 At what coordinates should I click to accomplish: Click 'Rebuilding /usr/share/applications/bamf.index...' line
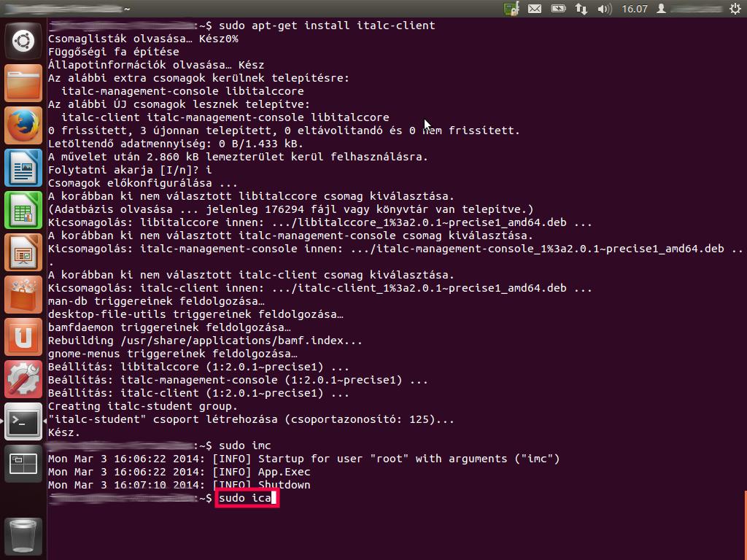(x=205, y=341)
